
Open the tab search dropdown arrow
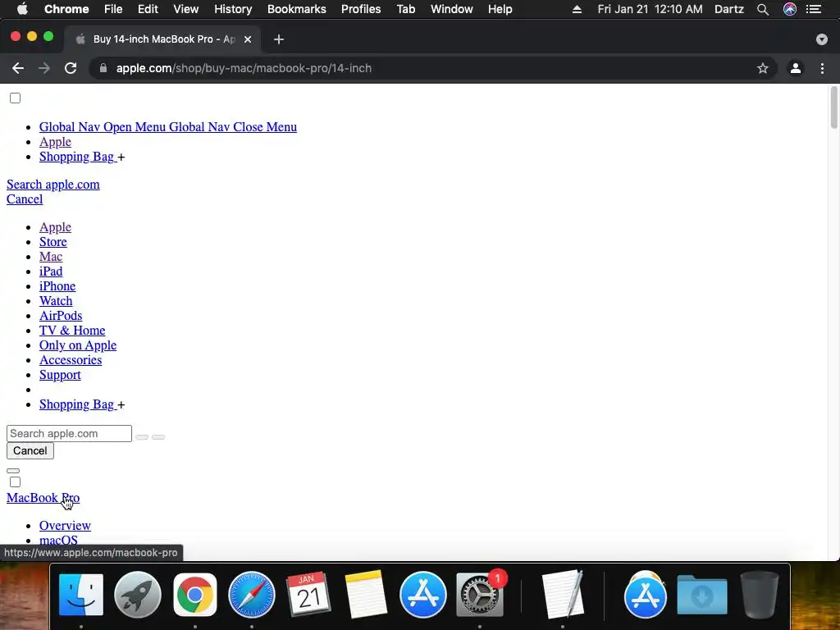(x=821, y=39)
